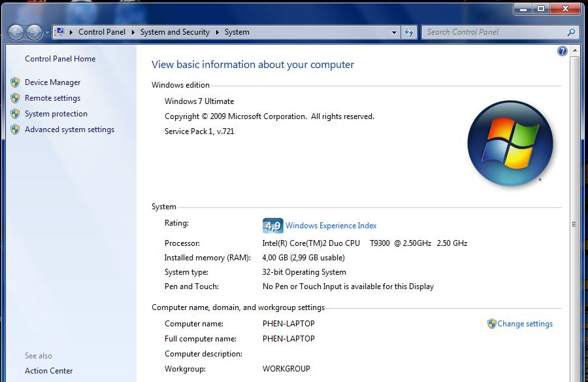
Task: Click scrollbar up arrow
Action: [x=575, y=51]
